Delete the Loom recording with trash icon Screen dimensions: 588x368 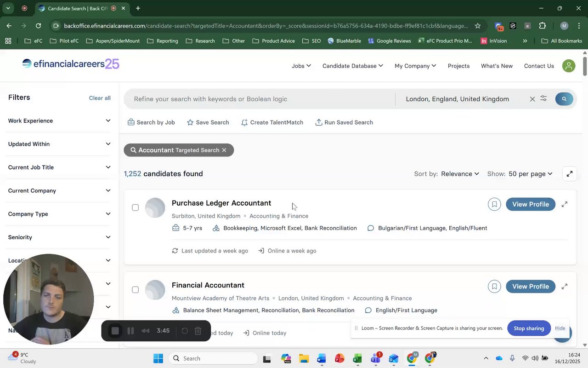click(198, 331)
